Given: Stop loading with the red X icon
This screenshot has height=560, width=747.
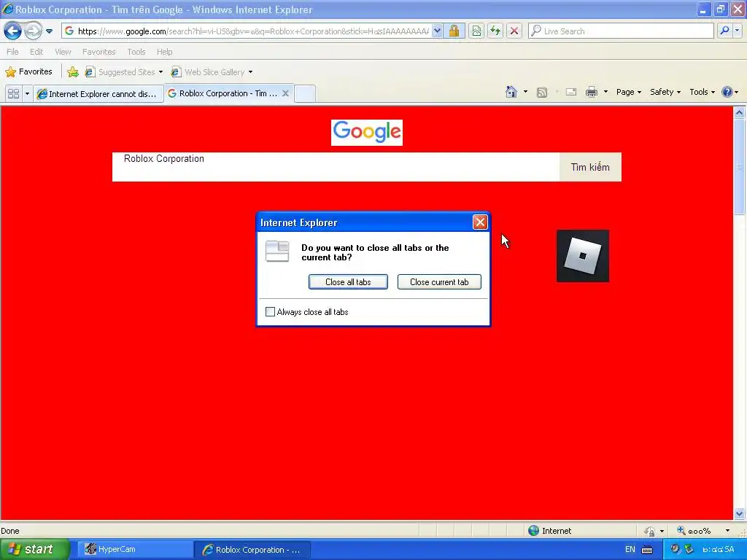Looking at the screenshot, I should (x=514, y=31).
